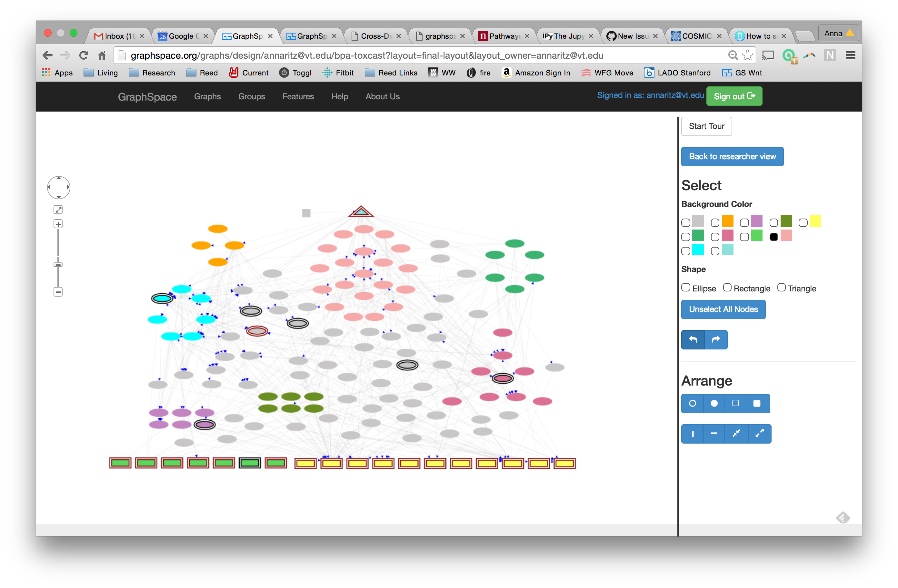
Task: Click the fit-to-screen icon above zoom
Action: click(x=58, y=209)
